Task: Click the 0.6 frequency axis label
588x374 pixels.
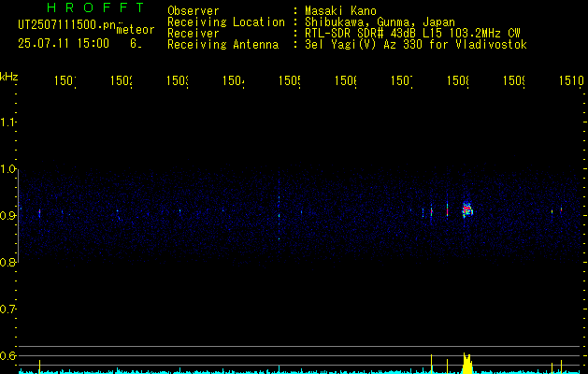Action: [x=7, y=355]
